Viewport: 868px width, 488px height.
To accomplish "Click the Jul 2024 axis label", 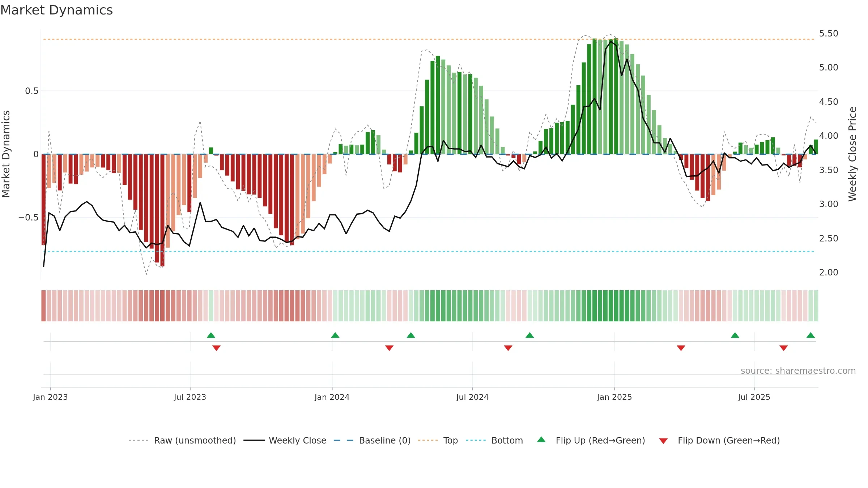I will coord(472,397).
